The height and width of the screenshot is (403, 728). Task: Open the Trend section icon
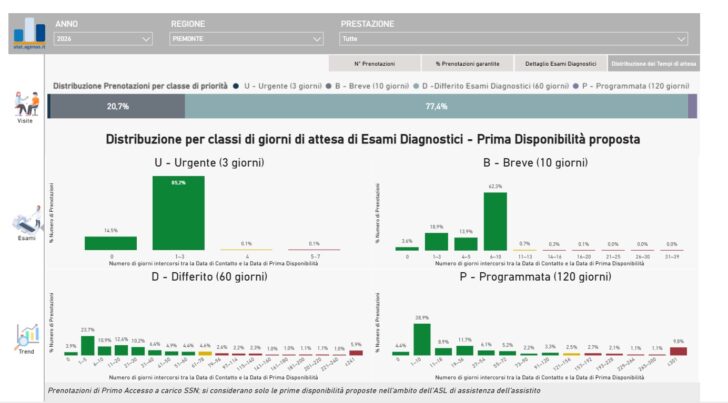click(27, 339)
